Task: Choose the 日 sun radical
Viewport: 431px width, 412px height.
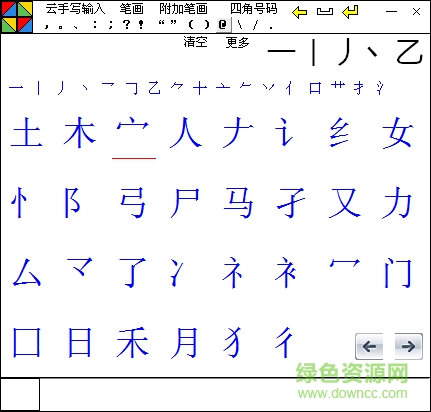Action: (x=80, y=342)
